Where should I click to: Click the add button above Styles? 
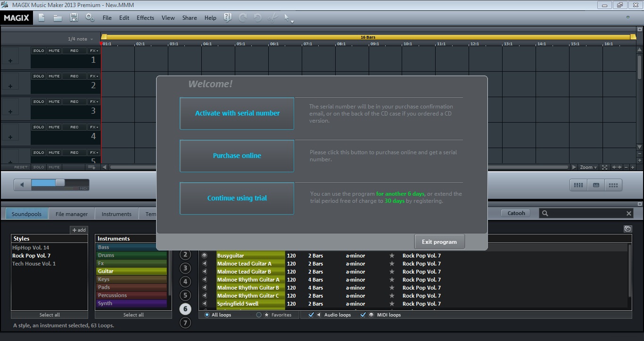[x=79, y=230]
